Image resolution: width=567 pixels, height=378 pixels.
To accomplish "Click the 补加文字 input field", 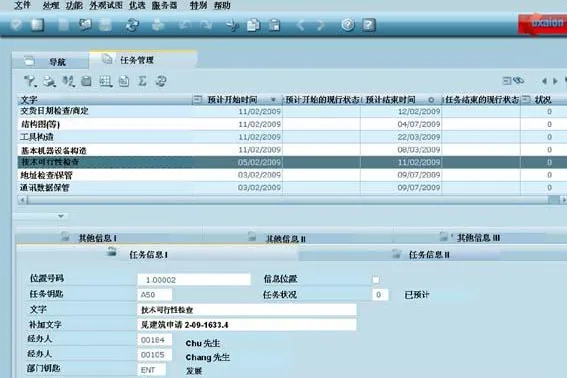I will [247, 324].
